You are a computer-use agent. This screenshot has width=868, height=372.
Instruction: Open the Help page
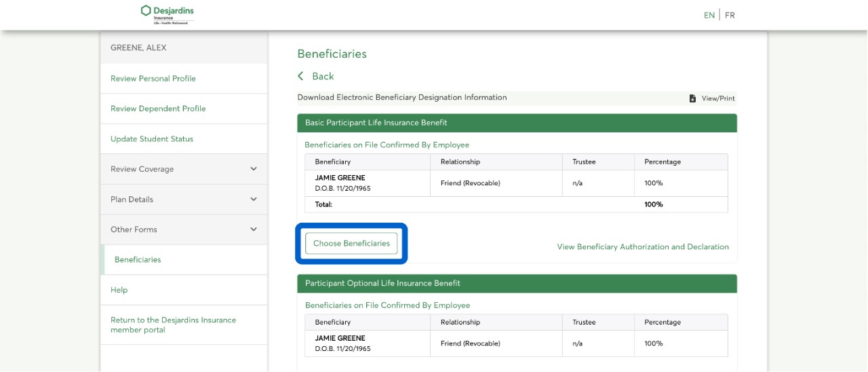click(x=119, y=290)
